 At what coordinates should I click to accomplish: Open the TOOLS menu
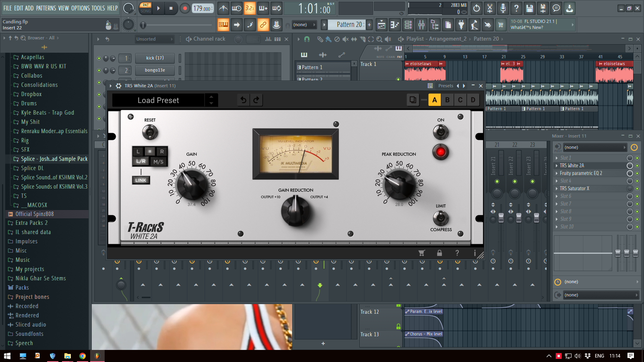click(x=98, y=8)
